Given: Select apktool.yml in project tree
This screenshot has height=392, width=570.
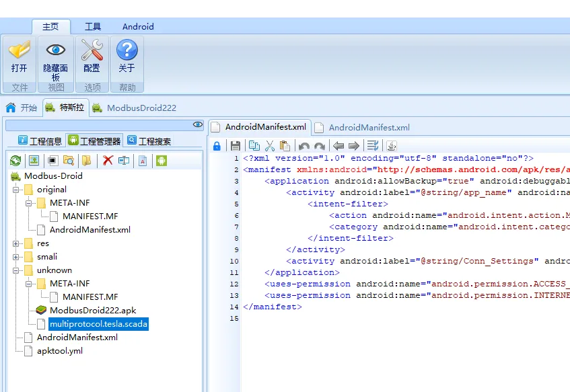Looking at the screenshot, I should pos(60,351).
